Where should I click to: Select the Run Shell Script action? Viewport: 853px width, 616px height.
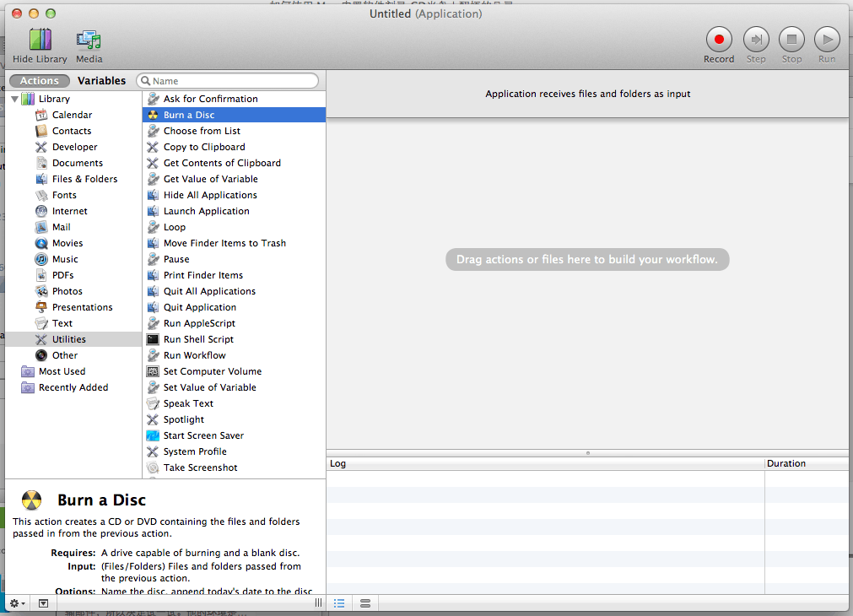[x=234, y=339]
